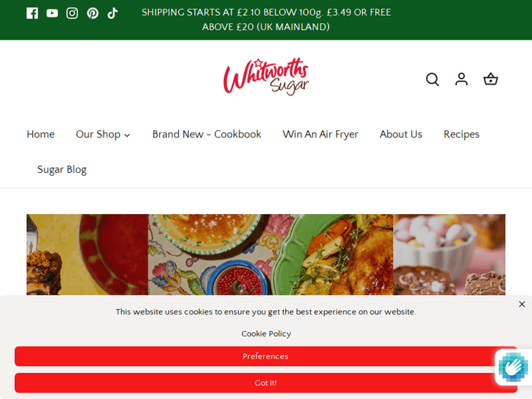Click the Whitworths Sugar logo
Viewport: 532px width, 399px height.
[x=266, y=77]
